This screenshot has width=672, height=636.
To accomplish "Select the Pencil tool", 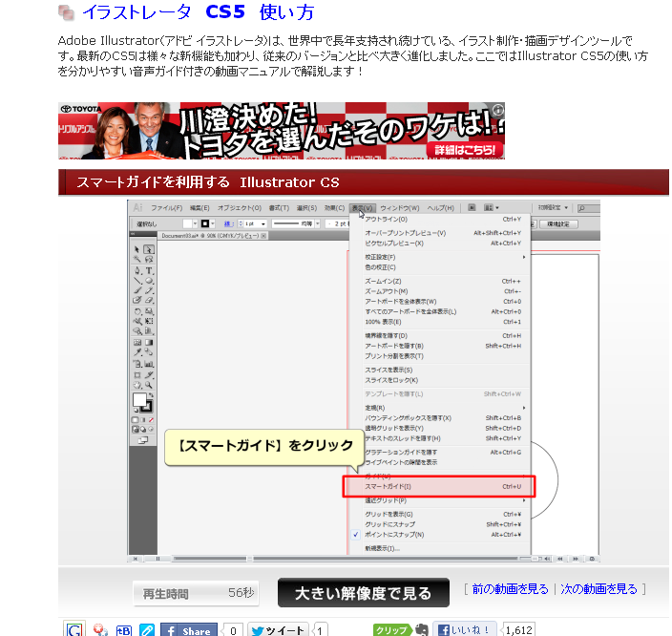I will pyautogui.click(x=149, y=290).
